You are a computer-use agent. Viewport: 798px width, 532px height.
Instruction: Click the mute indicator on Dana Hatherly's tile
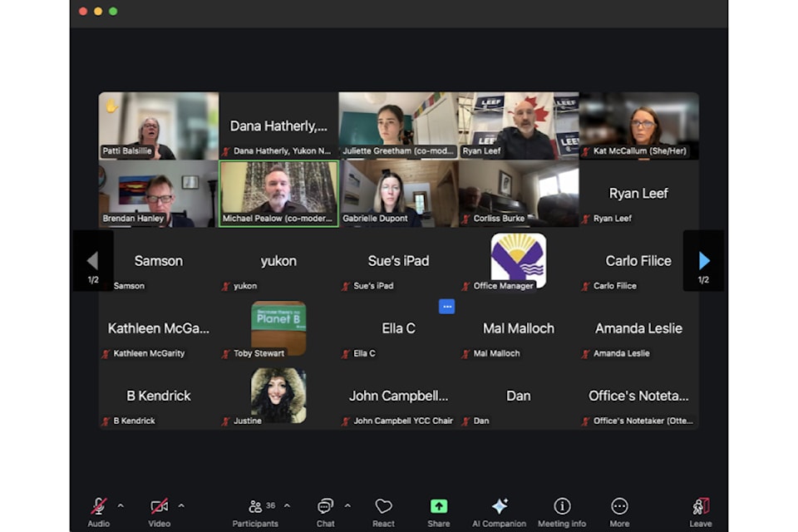coord(226,150)
